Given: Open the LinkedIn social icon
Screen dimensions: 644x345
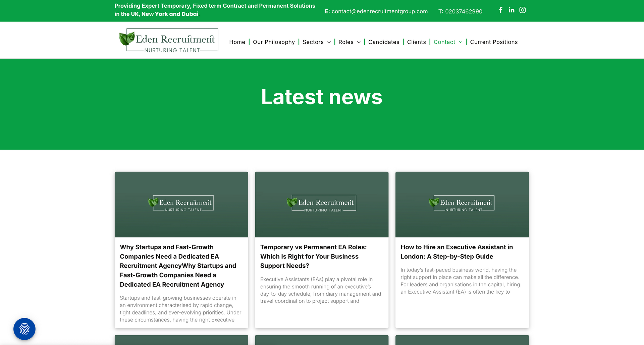Looking at the screenshot, I should pyautogui.click(x=512, y=10).
